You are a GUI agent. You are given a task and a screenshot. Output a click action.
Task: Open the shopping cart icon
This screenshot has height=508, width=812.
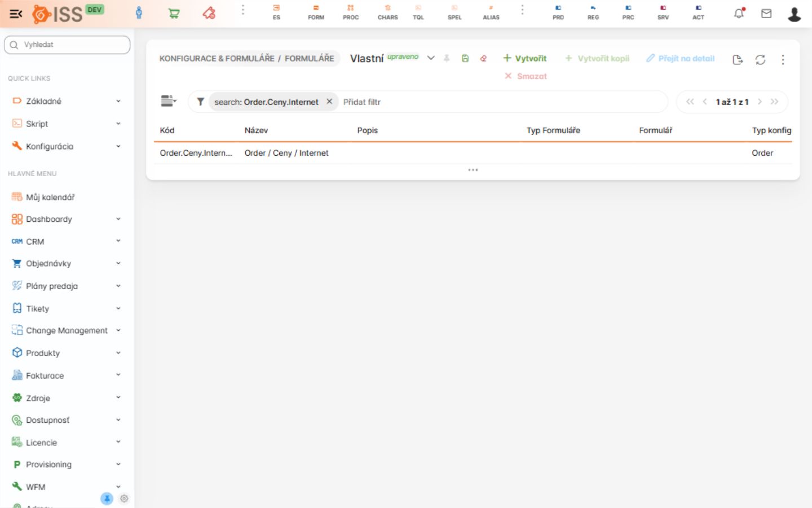pos(174,13)
